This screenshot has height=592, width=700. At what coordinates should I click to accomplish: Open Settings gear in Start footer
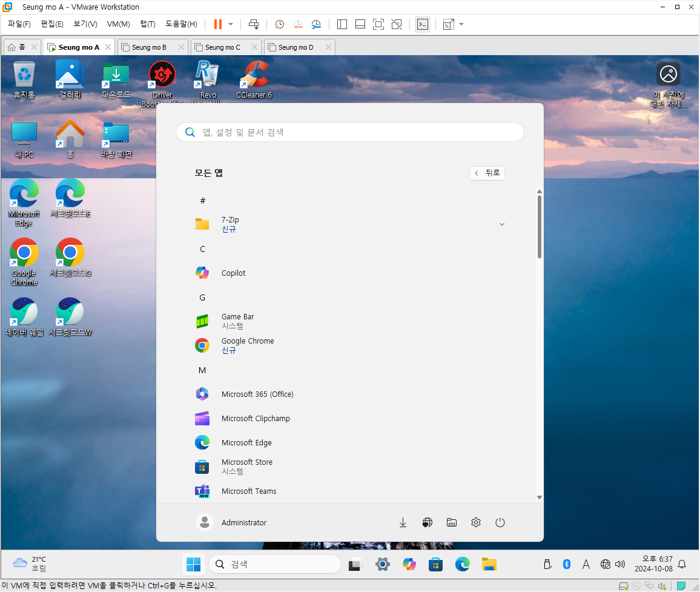click(x=476, y=522)
